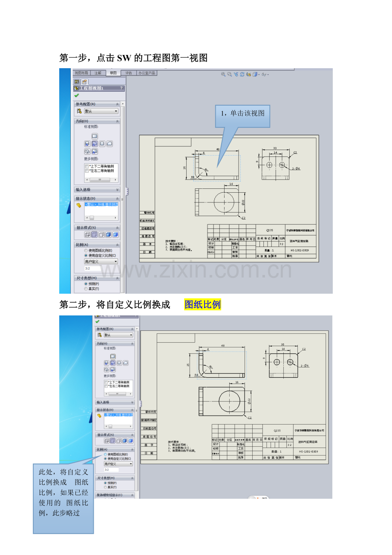Select 使用图纸比例 radio in step-one screenshot

[x=86, y=251]
